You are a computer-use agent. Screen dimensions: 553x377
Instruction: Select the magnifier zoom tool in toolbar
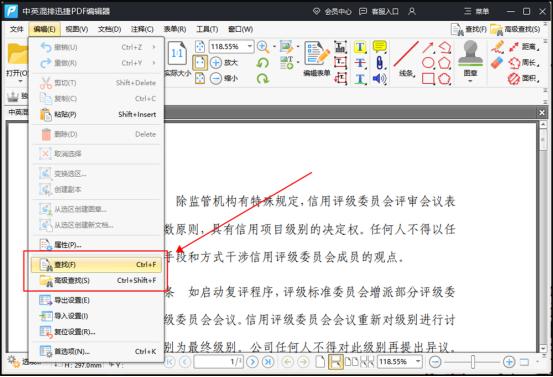[x=263, y=47]
